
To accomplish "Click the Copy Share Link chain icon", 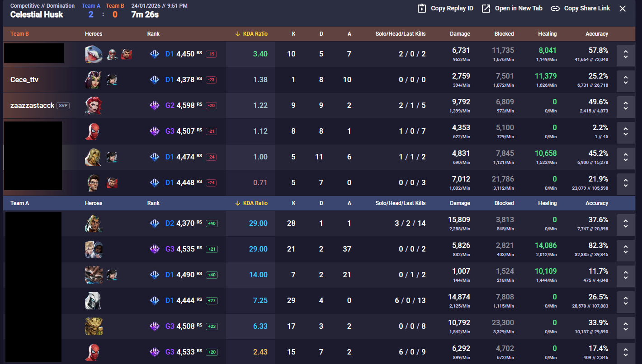I will pos(555,8).
